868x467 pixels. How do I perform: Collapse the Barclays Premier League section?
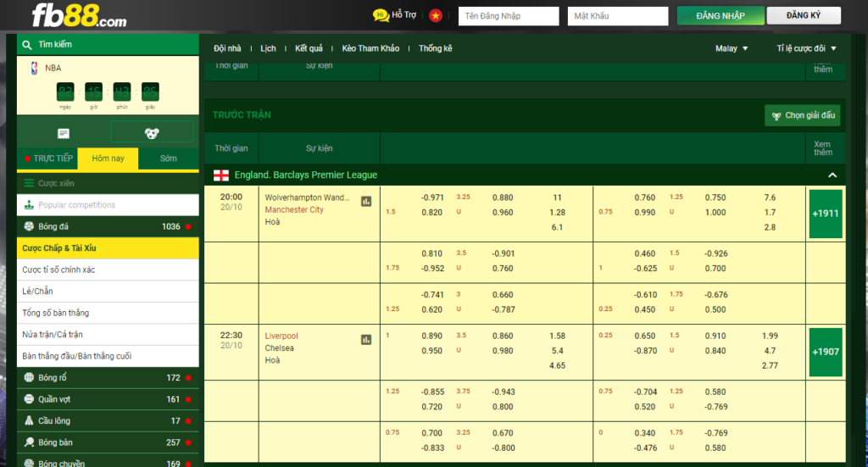click(832, 175)
